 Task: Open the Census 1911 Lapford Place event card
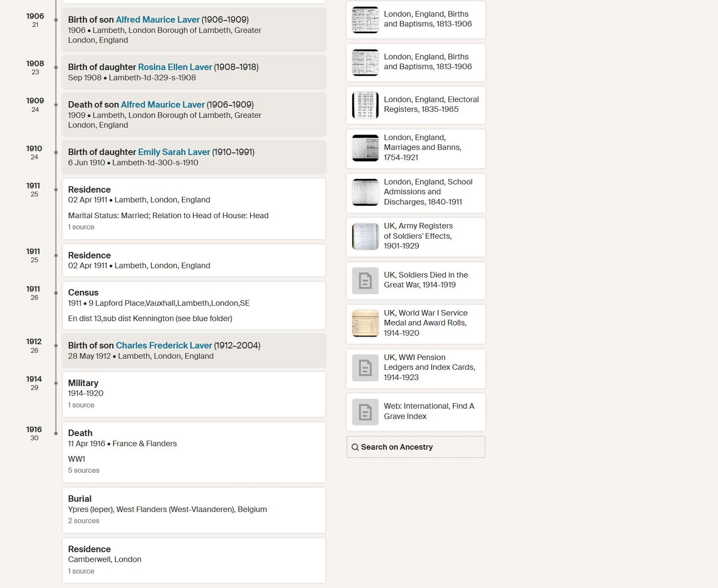coord(194,306)
